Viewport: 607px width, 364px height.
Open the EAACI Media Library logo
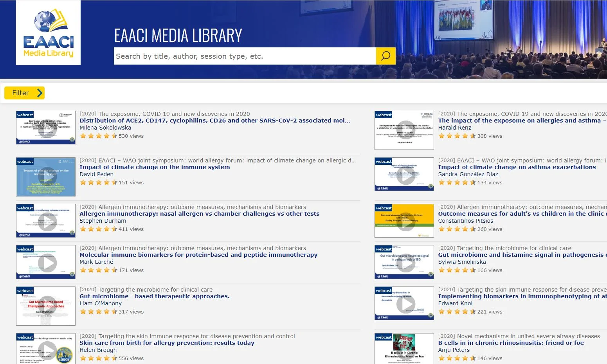point(48,32)
